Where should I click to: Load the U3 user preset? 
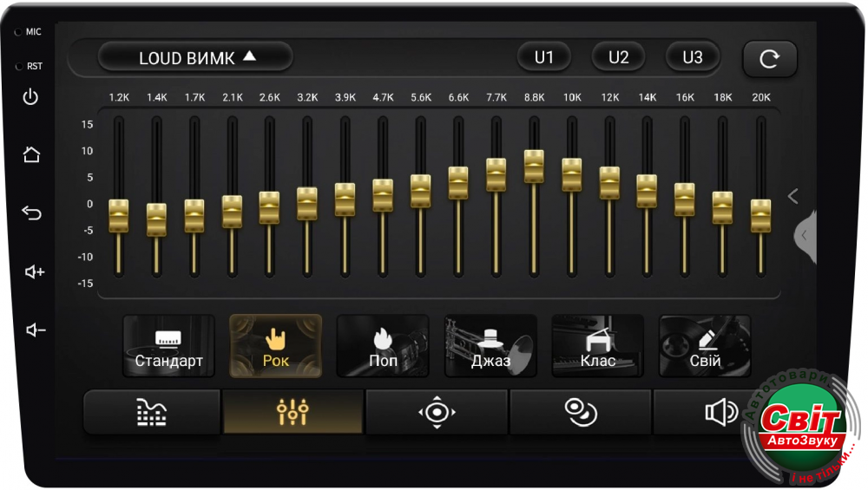coord(693,57)
